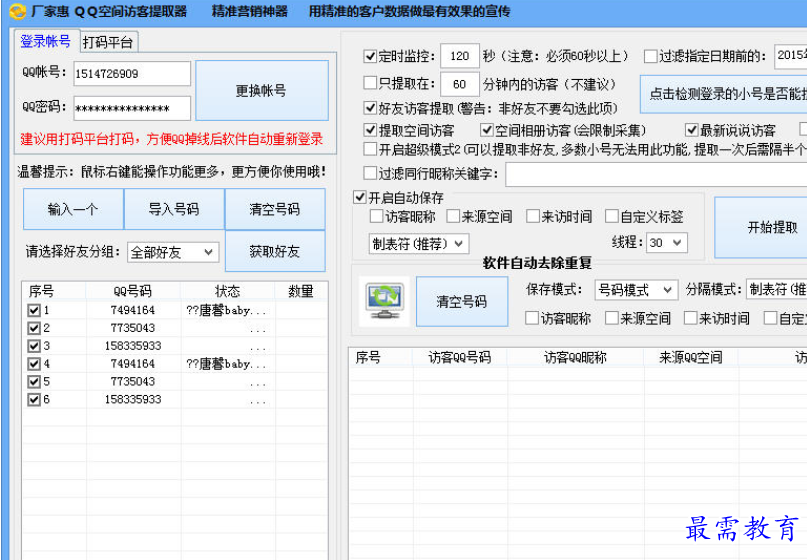The width and height of the screenshot is (807, 560).
Task: Enable the 过滤指定日期前的 checkbox
Action: 651,56
